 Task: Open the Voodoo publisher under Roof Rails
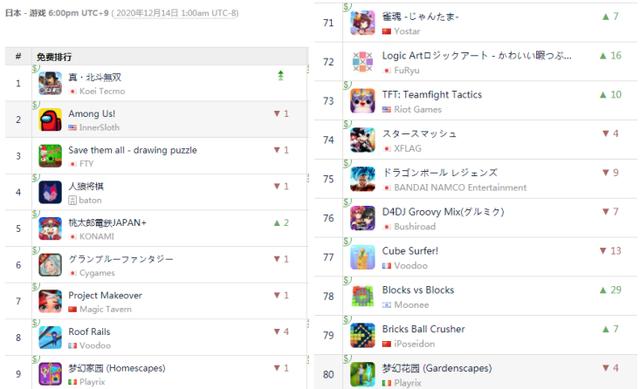[95, 345]
